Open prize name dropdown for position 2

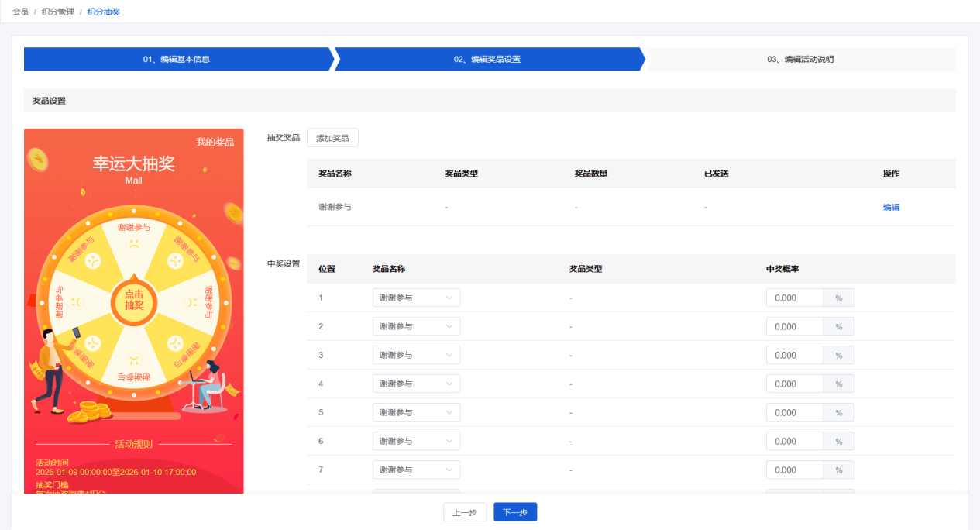coord(416,326)
